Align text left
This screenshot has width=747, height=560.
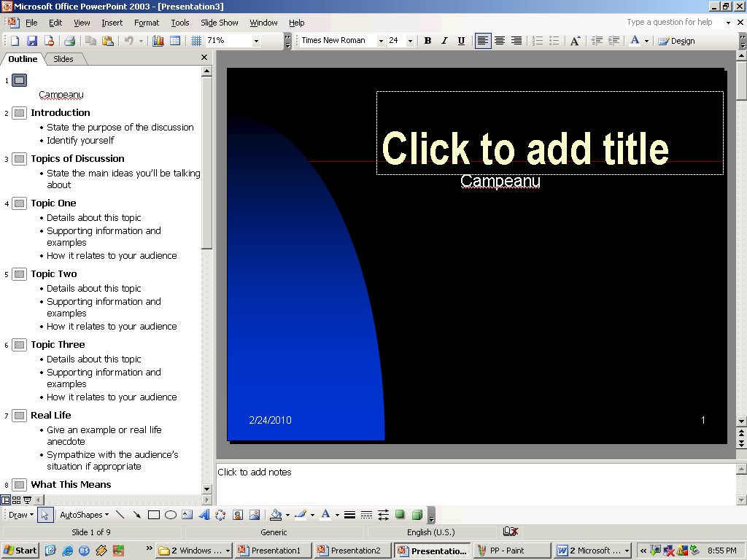click(483, 41)
